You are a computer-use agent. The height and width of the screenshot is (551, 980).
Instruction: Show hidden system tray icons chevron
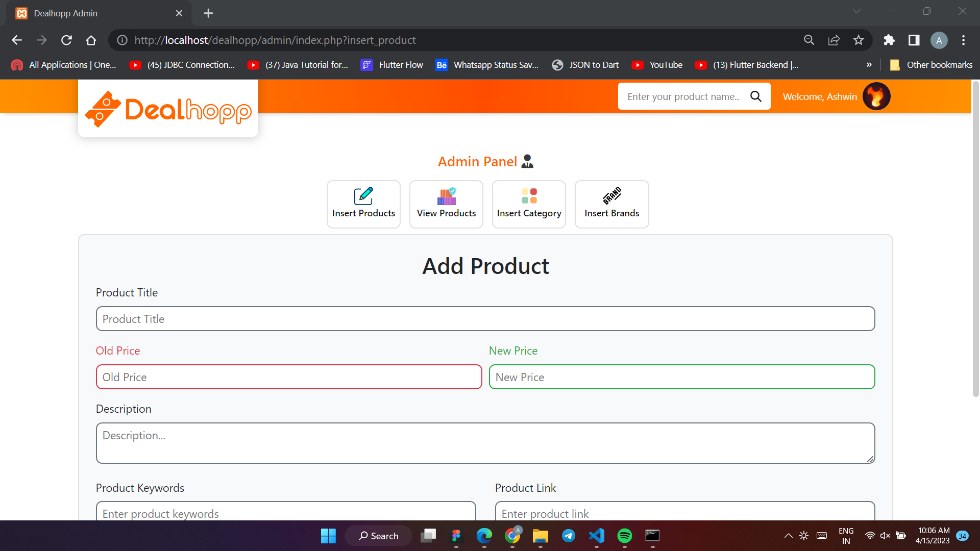pos(788,536)
